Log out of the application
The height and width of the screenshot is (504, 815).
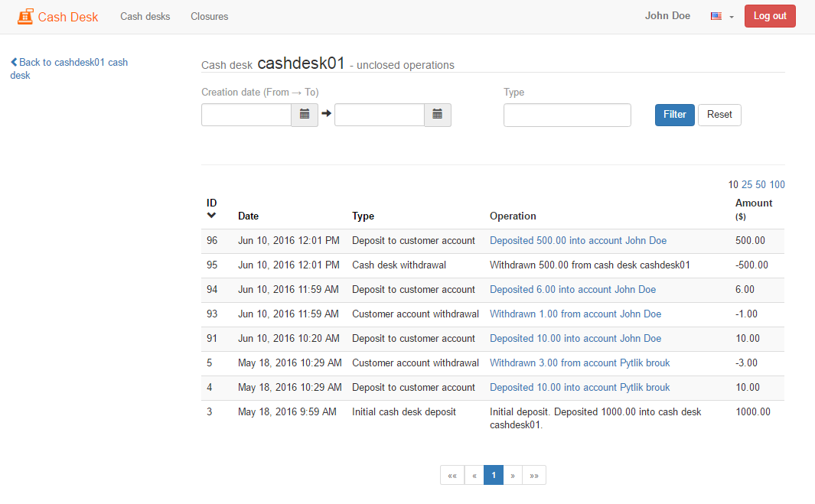(769, 16)
